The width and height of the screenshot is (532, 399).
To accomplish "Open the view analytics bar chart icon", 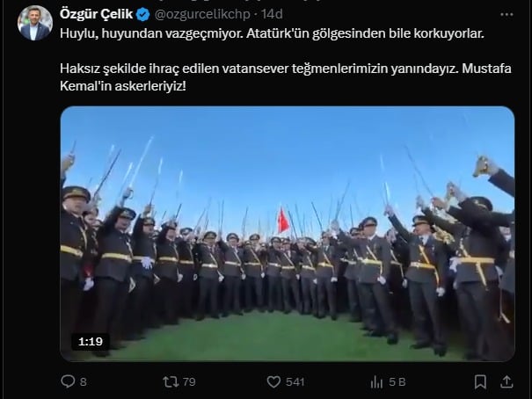I will click(376, 382).
